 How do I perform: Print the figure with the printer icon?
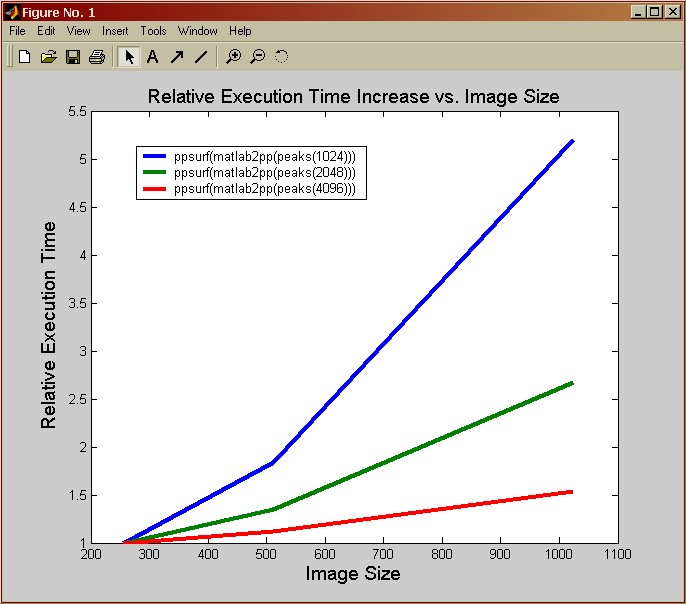(96, 57)
